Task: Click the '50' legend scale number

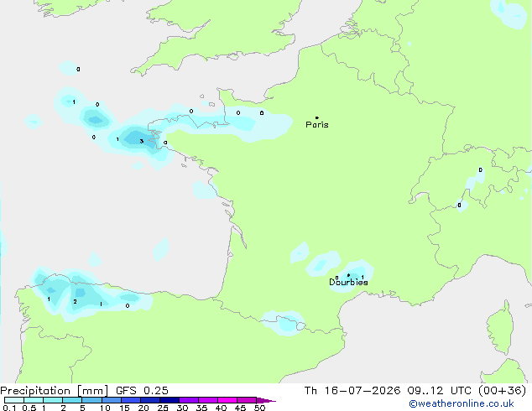Action: (259, 408)
